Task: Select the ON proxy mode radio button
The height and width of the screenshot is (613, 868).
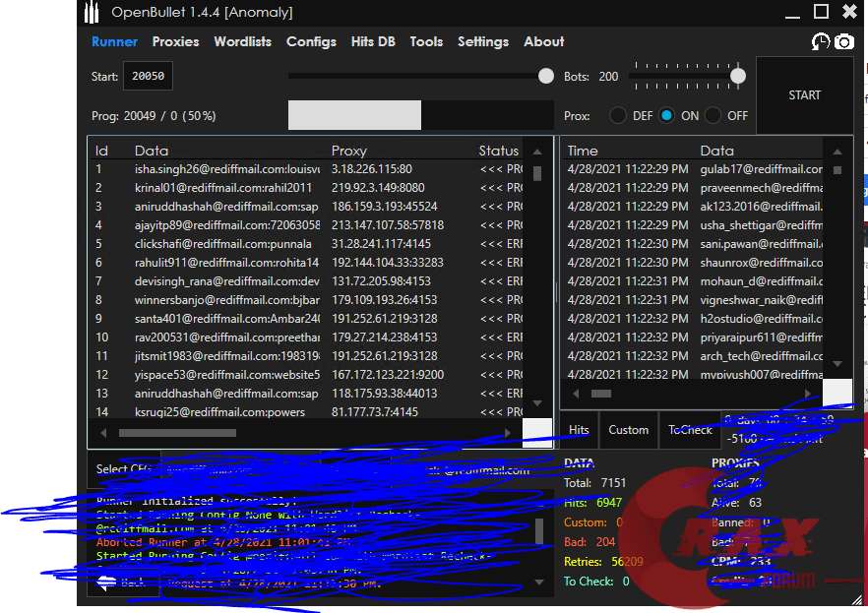Action: click(x=667, y=115)
